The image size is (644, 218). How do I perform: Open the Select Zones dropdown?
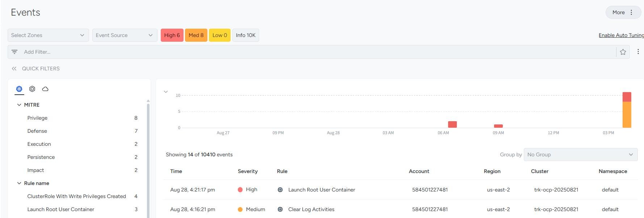click(48, 35)
